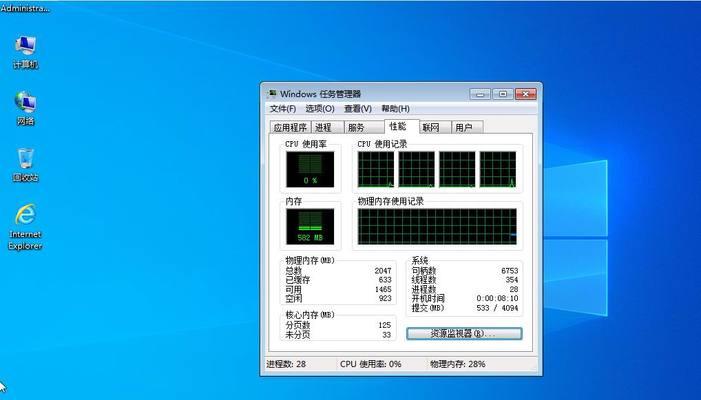Select the 性能 tab
The width and height of the screenshot is (701, 400).
click(x=401, y=126)
